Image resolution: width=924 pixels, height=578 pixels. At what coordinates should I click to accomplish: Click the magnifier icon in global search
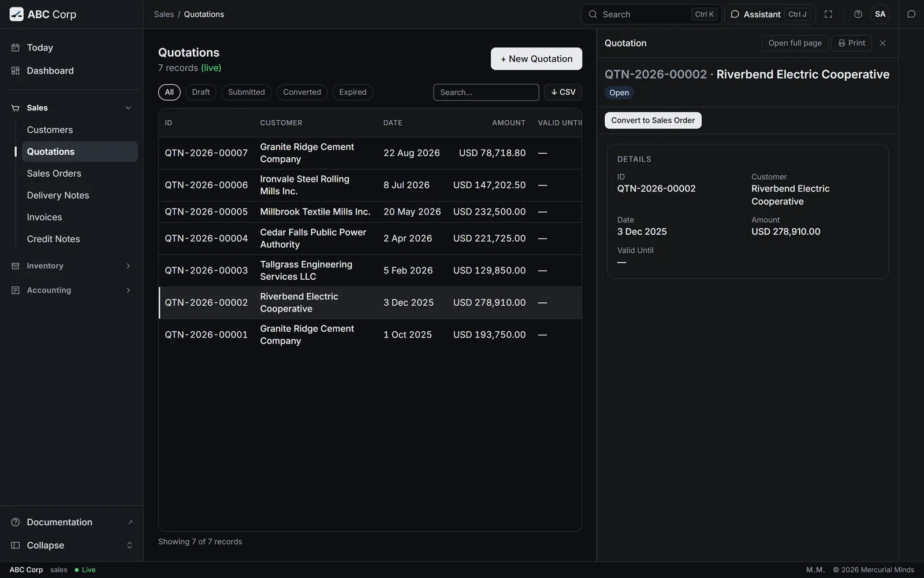click(593, 14)
